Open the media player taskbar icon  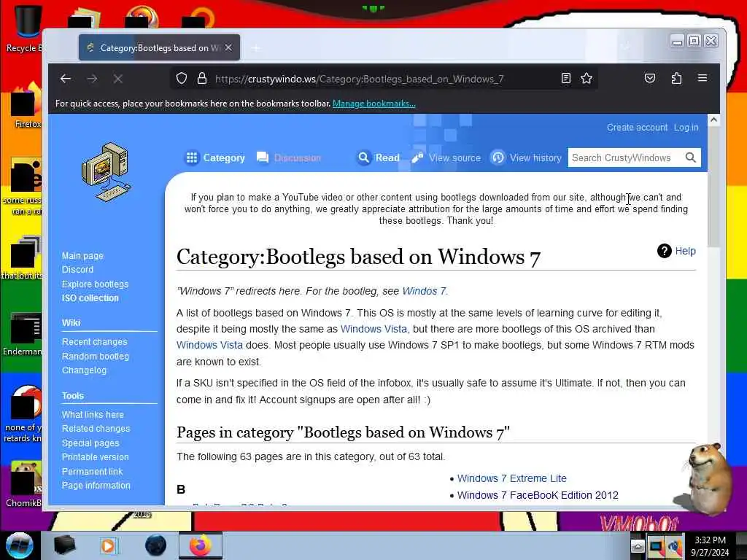pyautogui.click(x=108, y=545)
